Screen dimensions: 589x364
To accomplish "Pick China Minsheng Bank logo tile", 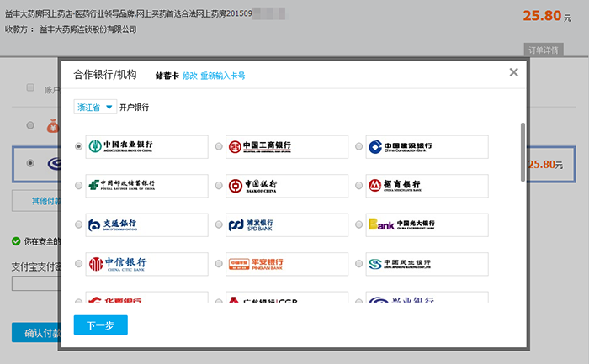I will [x=427, y=264].
